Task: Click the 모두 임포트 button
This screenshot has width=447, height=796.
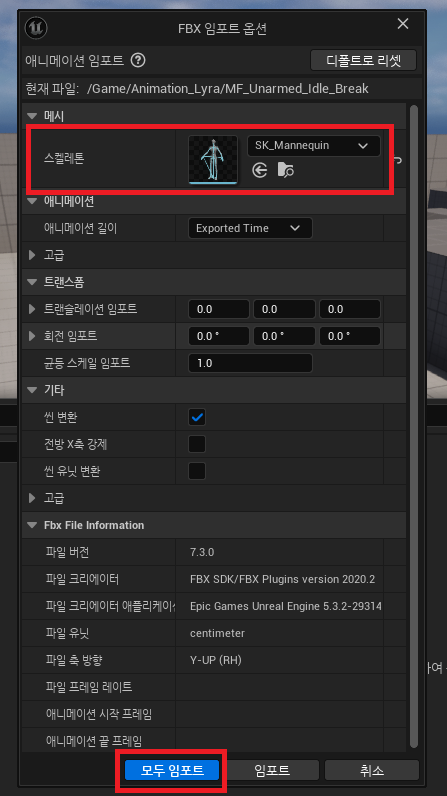Action: tap(172, 770)
